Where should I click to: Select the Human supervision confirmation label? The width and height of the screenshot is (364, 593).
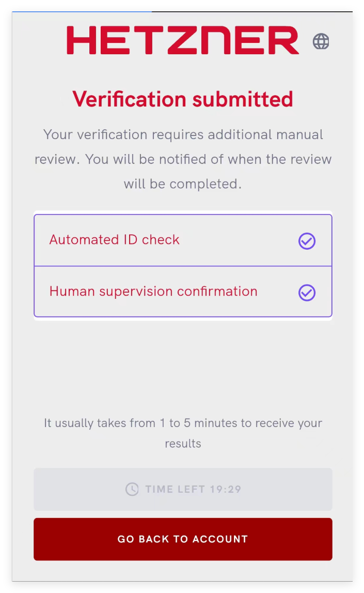coord(153,292)
